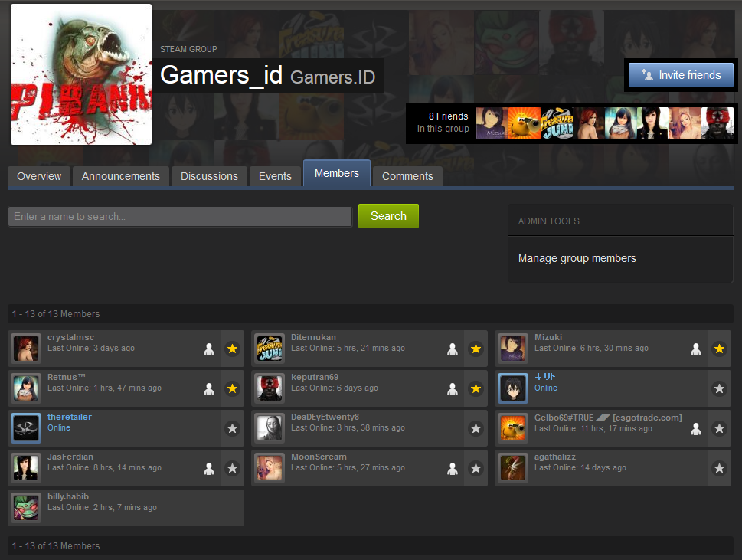This screenshot has width=742, height=560.
Task: Open theretailer's profile name link
Action: tap(70, 417)
